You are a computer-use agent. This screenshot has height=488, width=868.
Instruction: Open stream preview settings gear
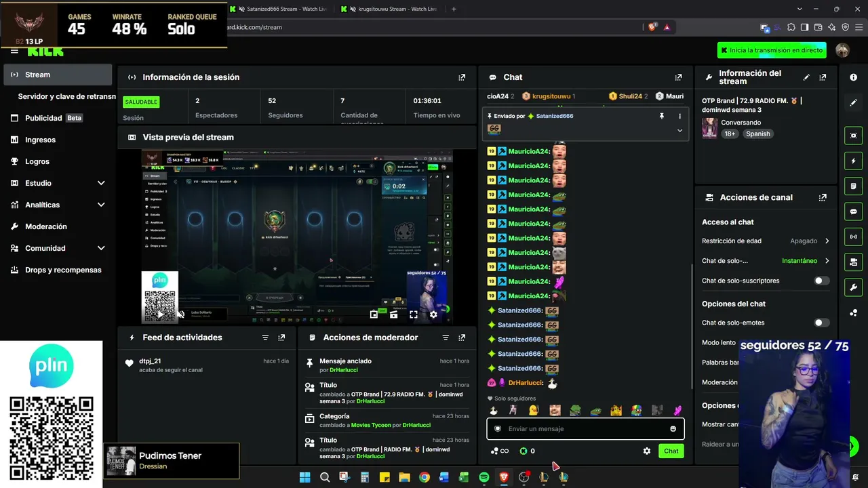pos(434,314)
